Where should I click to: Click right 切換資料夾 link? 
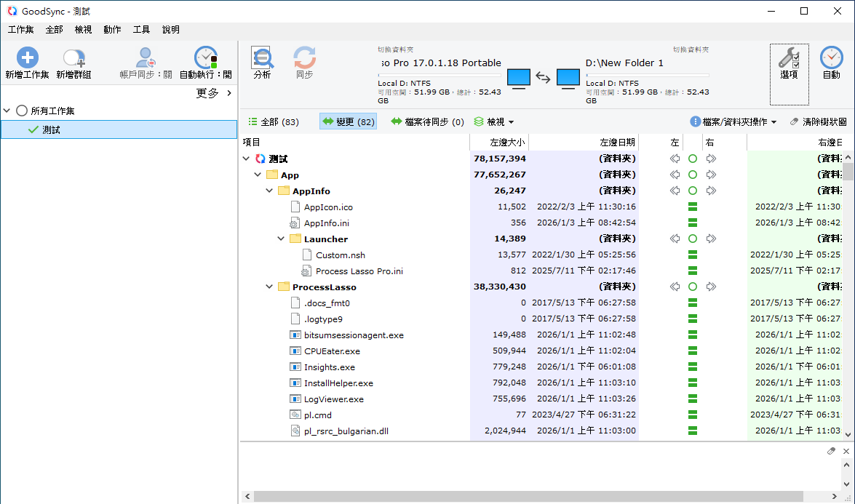(x=691, y=49)
